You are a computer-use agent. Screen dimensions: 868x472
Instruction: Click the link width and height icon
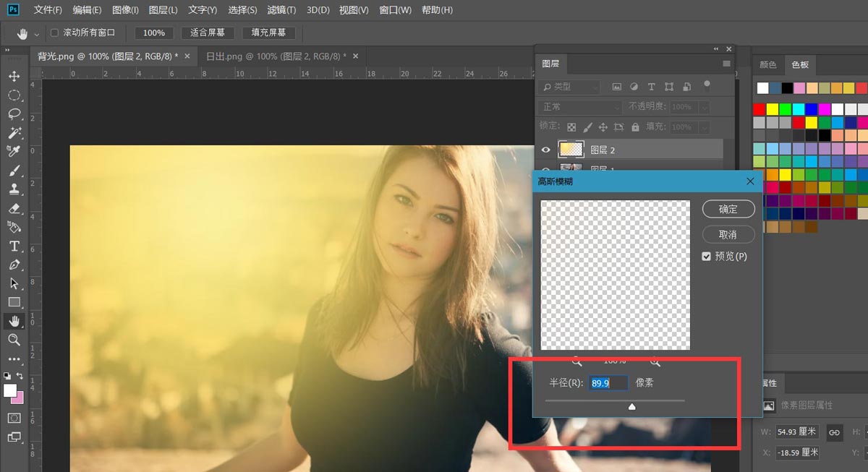(834, 432)
